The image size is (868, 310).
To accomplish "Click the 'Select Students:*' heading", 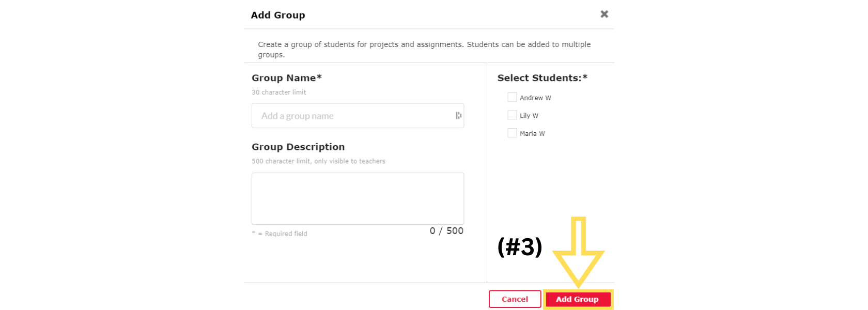I will (542, 78).
